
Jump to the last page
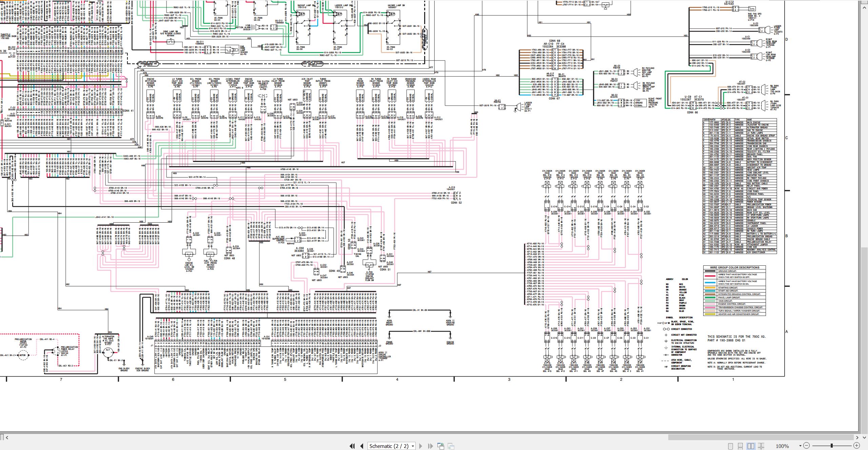430,446
